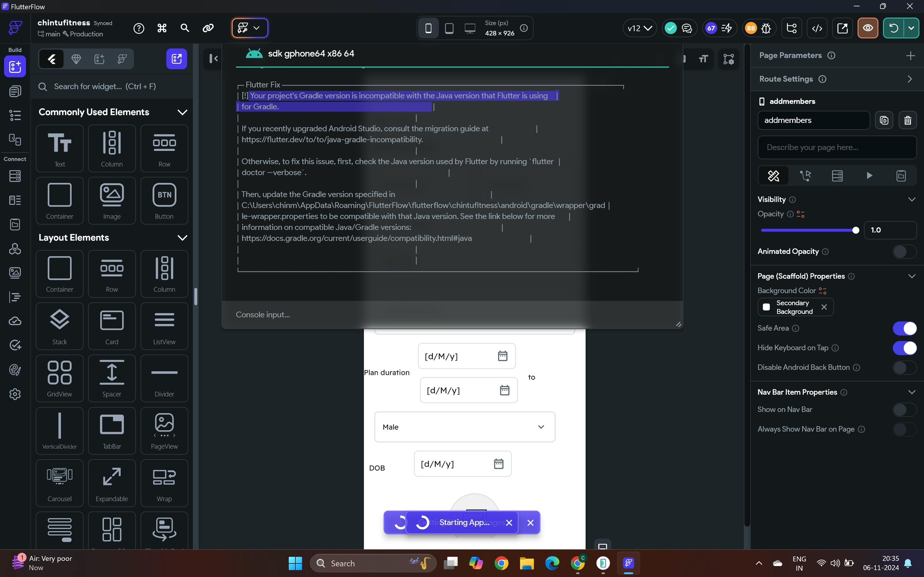Click the keyboard shortcuts command icon
924x577 pixels.
coord(162,28)
